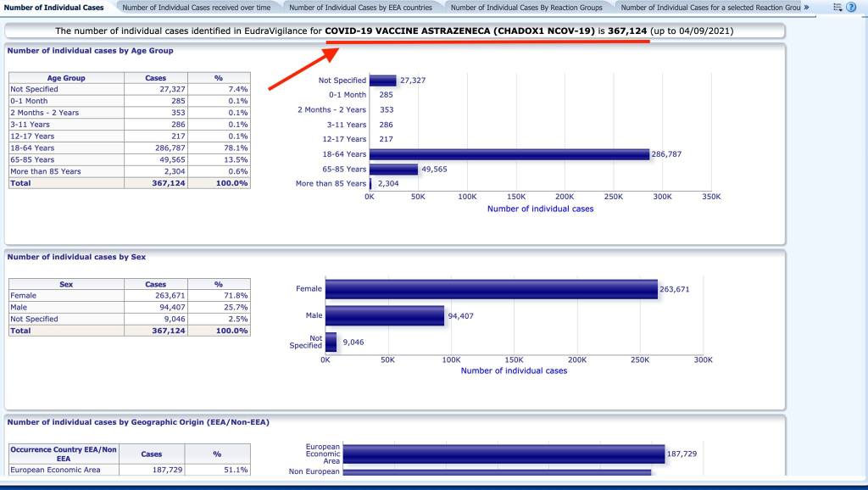Click Occurrence Country EEA/Non EEA header
This screenshot has width=868, height=490.
click(64, 454)
